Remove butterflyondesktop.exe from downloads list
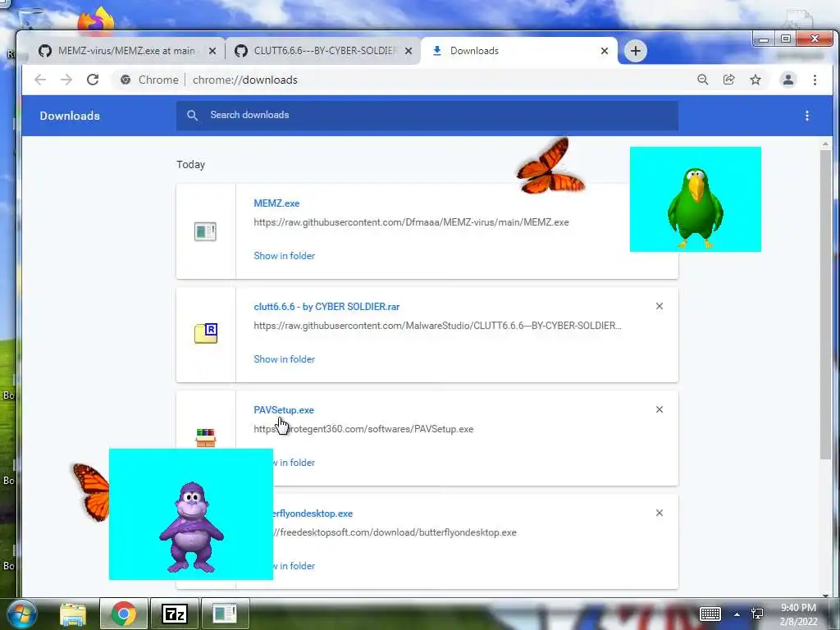The height and width of the screenshot is (630, 840). click(x=660, y=513)
